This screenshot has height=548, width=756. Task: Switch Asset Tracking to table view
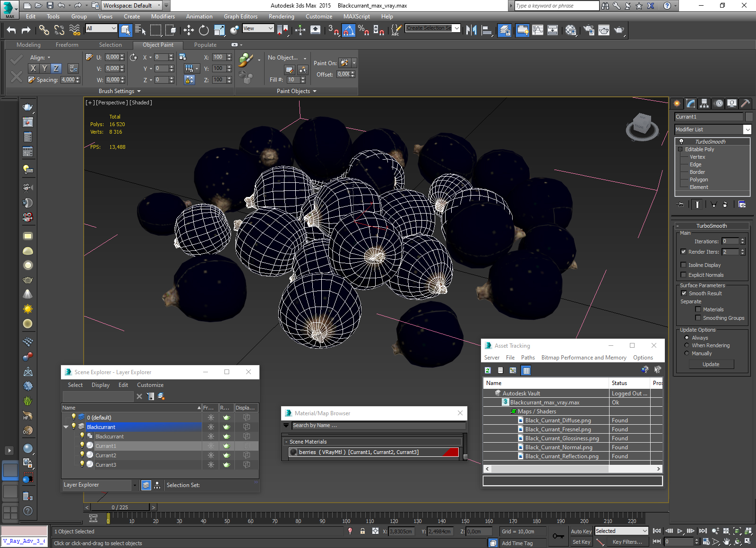tap(526, 370)
